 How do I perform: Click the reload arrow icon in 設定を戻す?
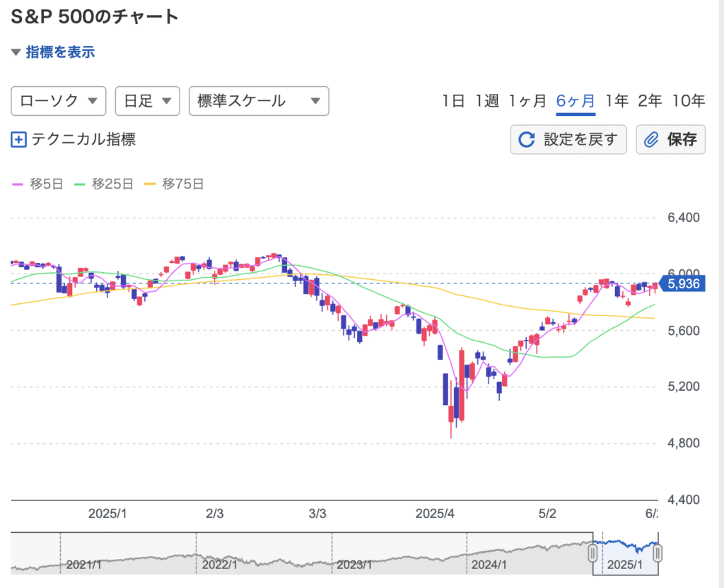pos(526,139)
